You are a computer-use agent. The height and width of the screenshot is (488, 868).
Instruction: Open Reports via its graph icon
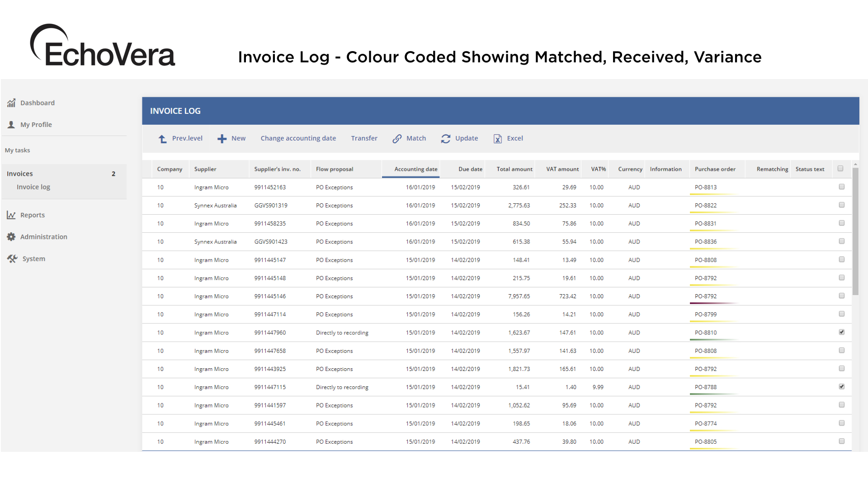coord(11,215)
